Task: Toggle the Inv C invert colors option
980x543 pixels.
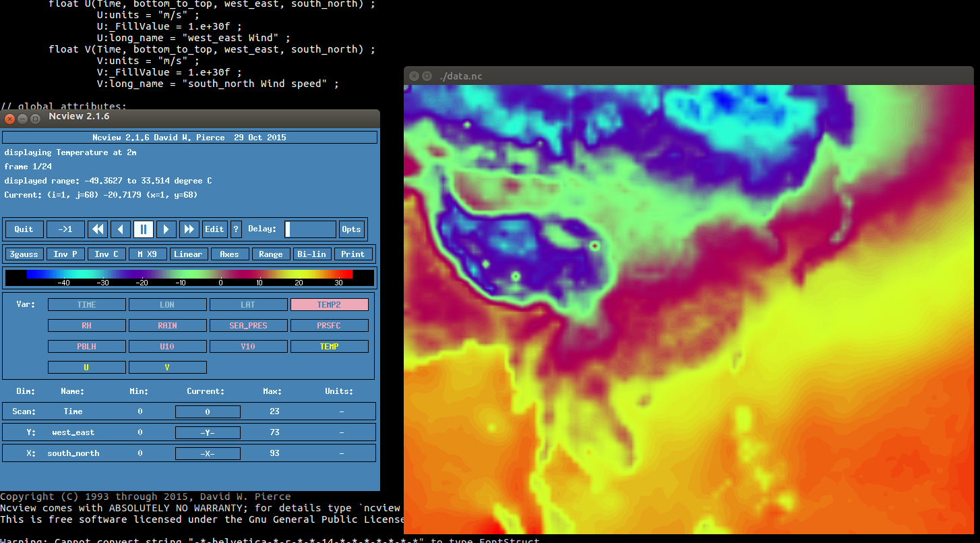Action: 106,254
